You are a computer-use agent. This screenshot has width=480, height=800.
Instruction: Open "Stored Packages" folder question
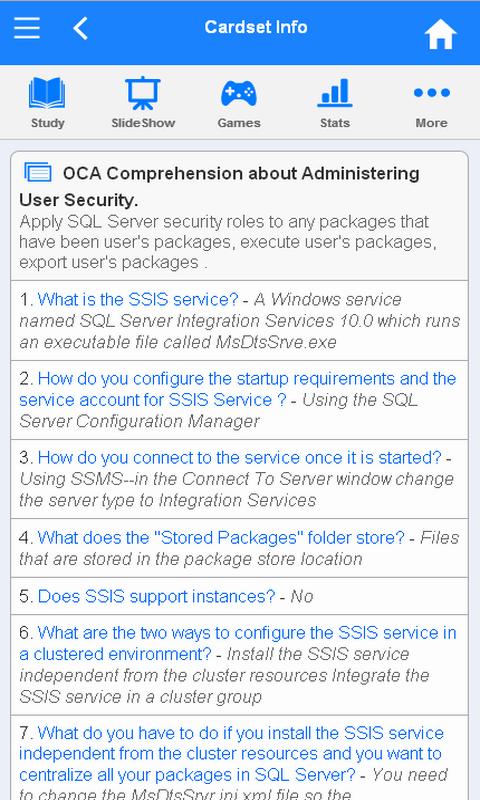[x=221, y=537]
